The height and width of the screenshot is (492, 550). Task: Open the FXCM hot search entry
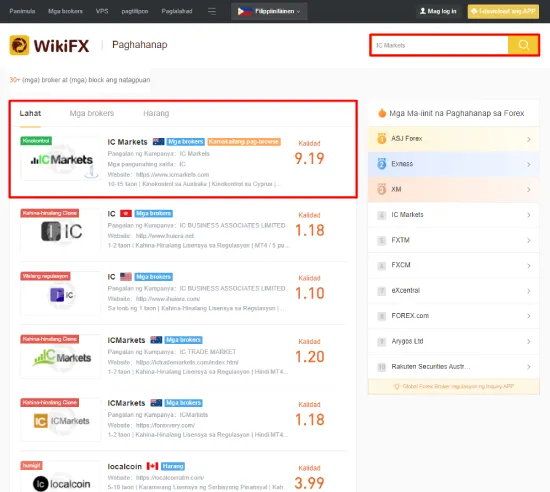(454, 265)
